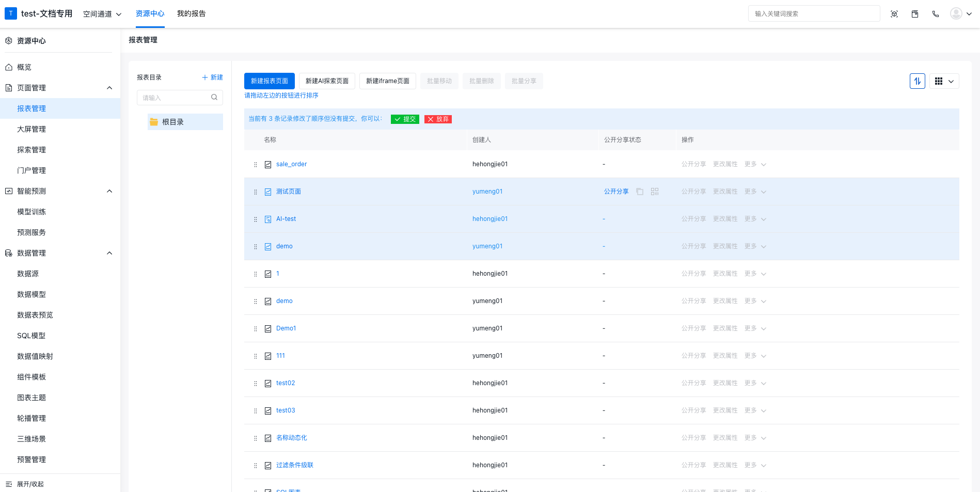Switch to the 资源中心 tab
This screenshot has height=492, width=980.
tap(150, 14)
